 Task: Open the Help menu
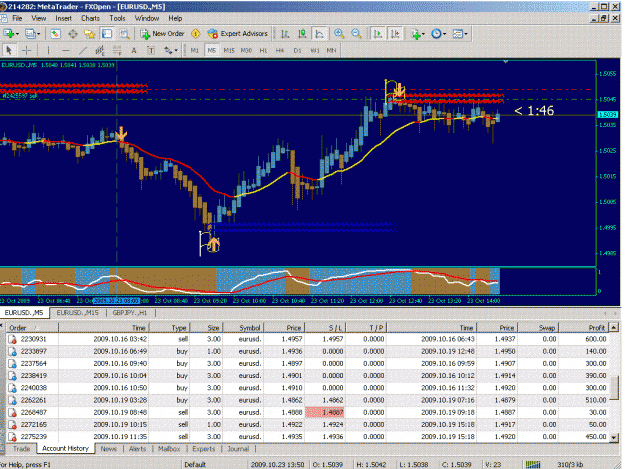point(175,18)
